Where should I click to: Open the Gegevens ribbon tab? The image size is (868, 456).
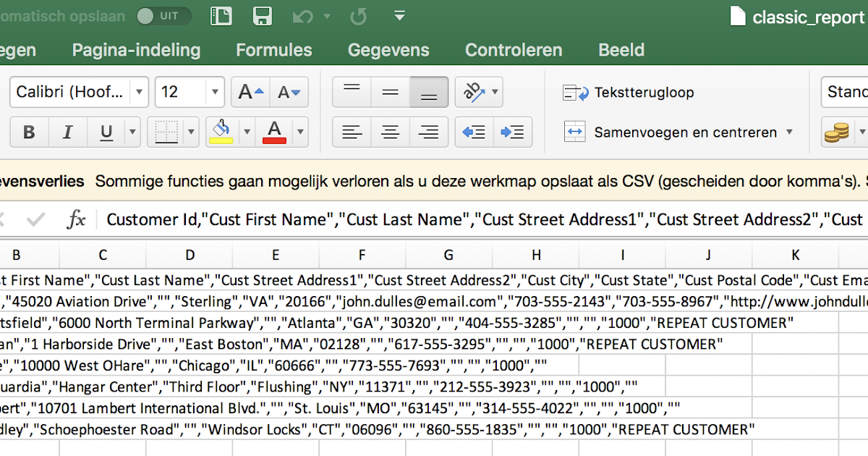[388, 50]
